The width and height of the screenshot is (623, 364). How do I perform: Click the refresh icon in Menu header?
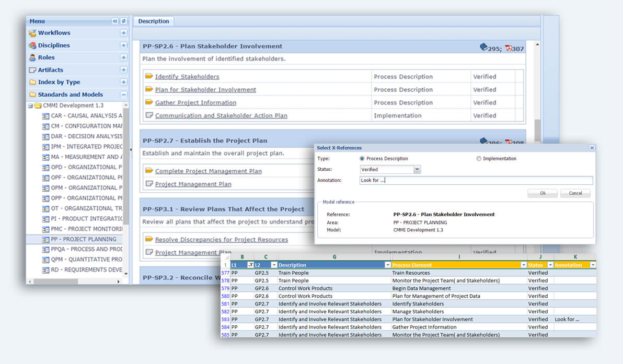(x=123, y=21)
